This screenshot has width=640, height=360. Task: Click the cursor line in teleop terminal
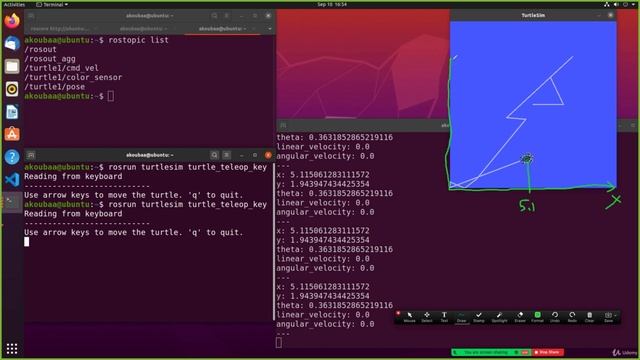click(27, 242)
